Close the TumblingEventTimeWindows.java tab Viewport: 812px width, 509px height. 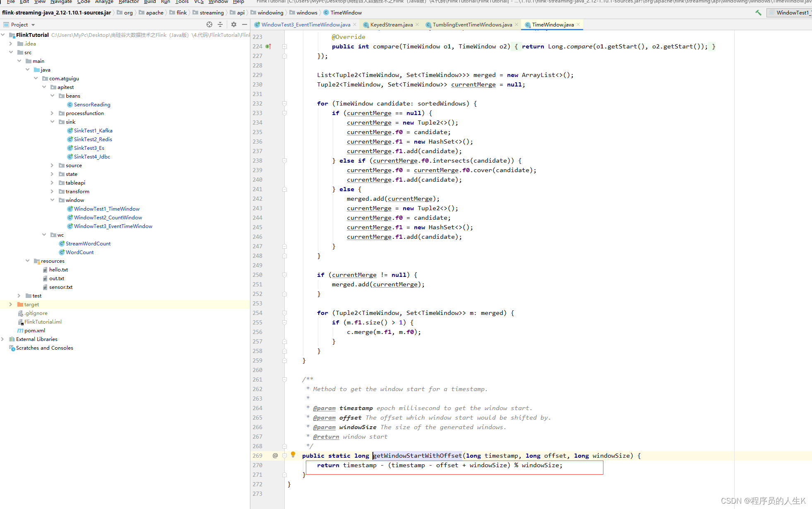click(517, 25)
